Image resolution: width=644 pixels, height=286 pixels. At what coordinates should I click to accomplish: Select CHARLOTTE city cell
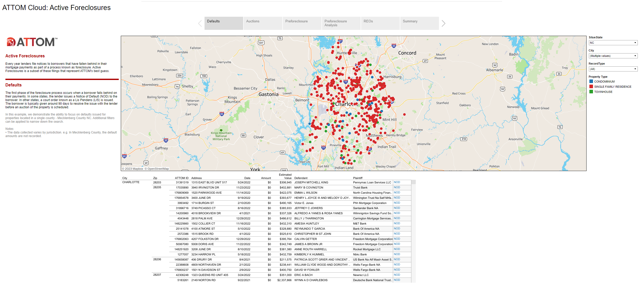[x=131, y=182]
